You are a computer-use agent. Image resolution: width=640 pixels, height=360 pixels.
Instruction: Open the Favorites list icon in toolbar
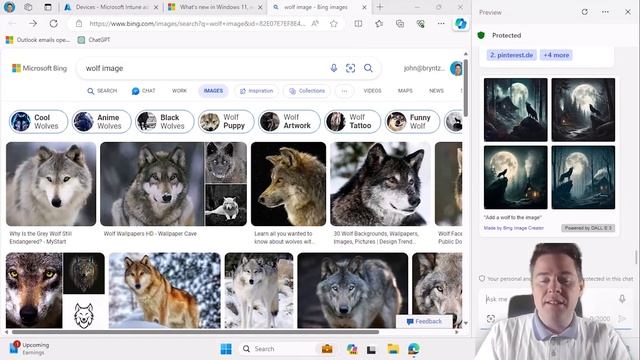(x=379, y=24)
